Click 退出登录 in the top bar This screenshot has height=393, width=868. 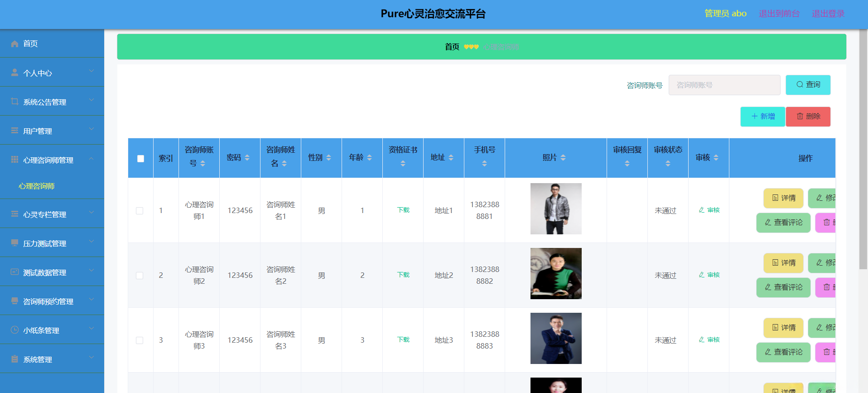click(x=828, y=14)
